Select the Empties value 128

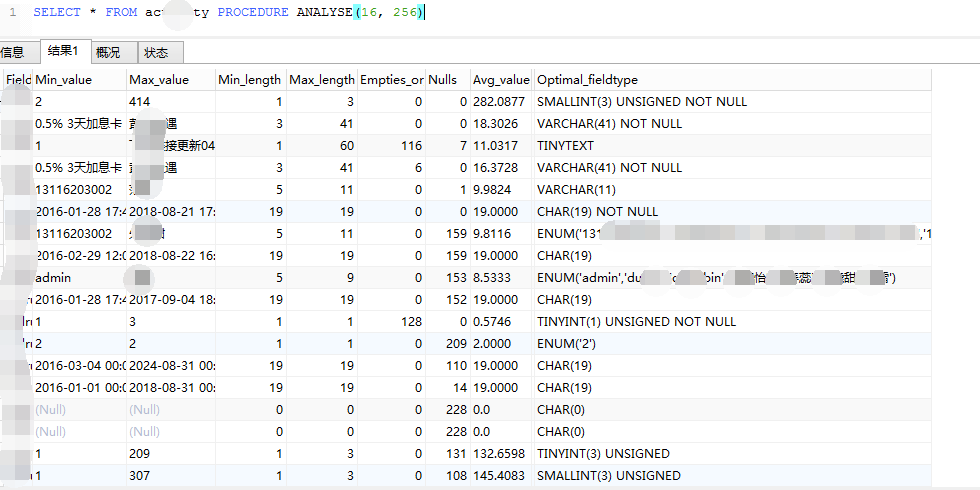click(x=391, y=321)
